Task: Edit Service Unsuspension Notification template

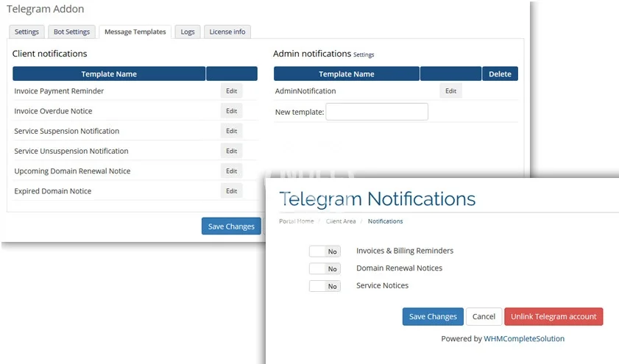Action: tap(231, 151)
